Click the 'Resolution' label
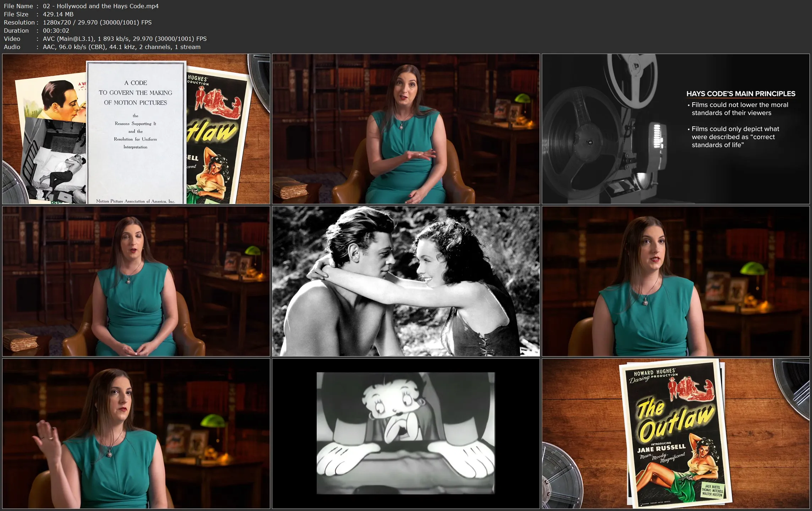 click(x=19, y=22)
